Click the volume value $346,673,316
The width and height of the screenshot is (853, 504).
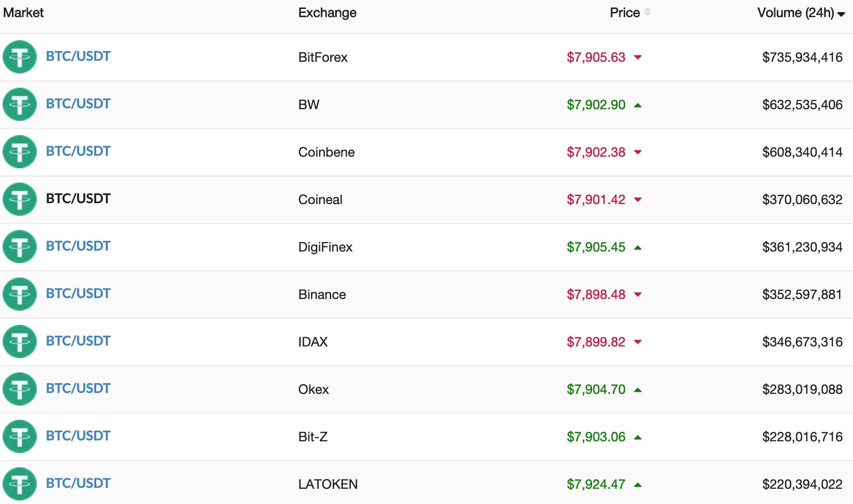[802, 342]
